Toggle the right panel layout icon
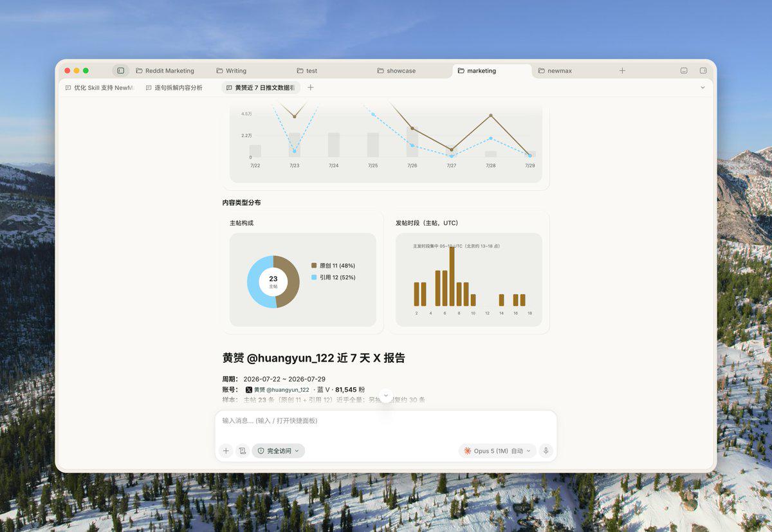The width and height of the screenshot is (772, 532). (703, 71)
